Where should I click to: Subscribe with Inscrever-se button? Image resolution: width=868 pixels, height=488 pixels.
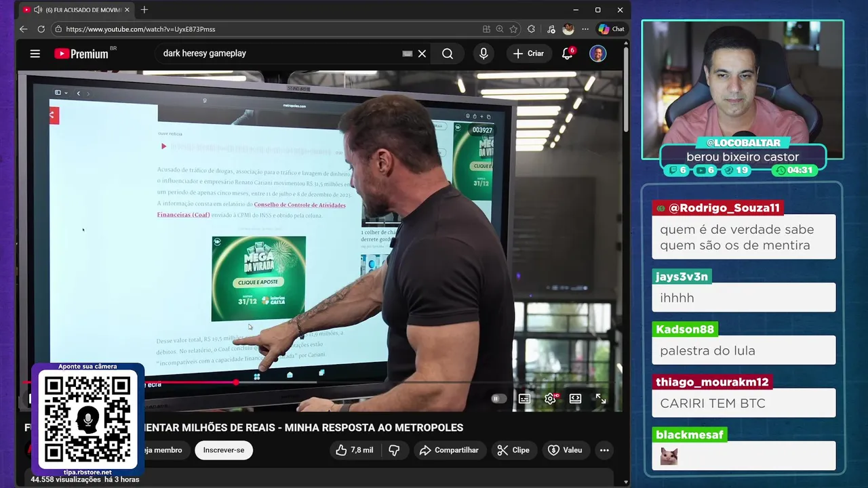point(224,450)
